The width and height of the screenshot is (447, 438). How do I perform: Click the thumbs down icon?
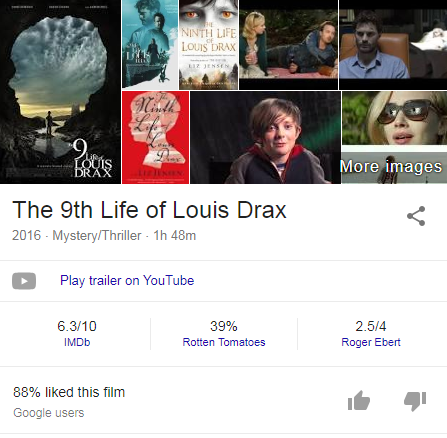click(x=415, y=401)
